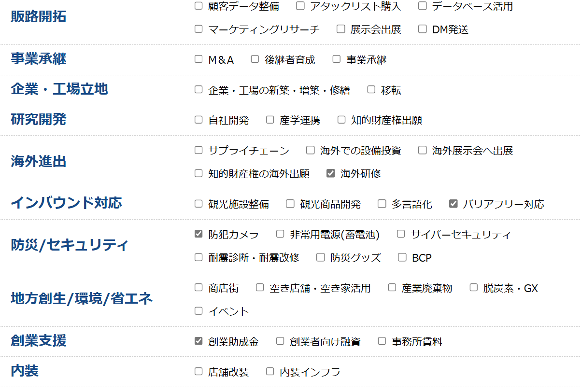Uncheck the 創業助成金 checkbox
The image size is (581, 392).
coord(198,341)
